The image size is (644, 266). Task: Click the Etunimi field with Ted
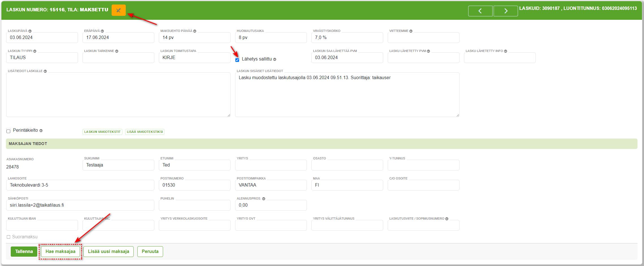tap(195, 165)
